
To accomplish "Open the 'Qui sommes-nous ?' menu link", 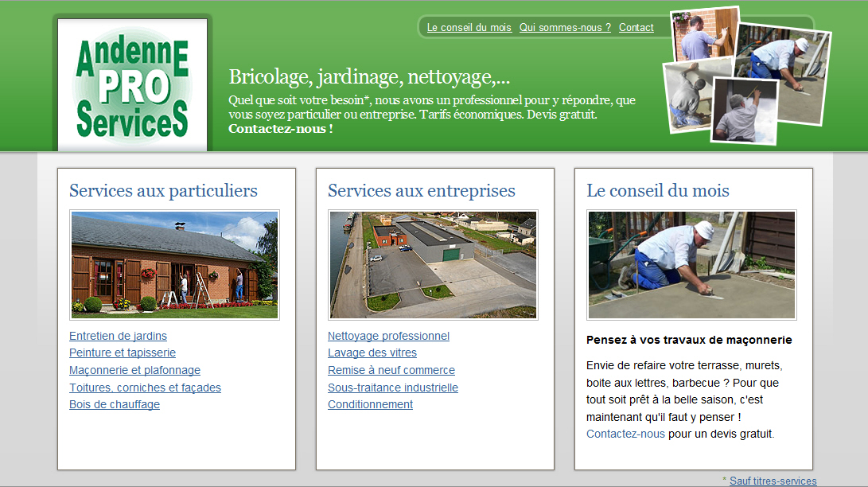I will tap(565, 28).
